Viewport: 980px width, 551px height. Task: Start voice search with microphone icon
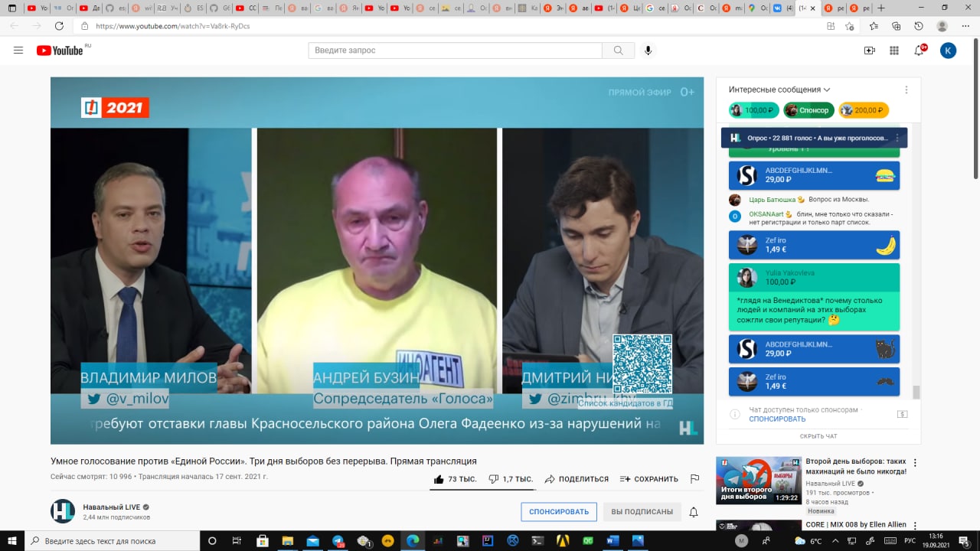(x=648, y=51)
